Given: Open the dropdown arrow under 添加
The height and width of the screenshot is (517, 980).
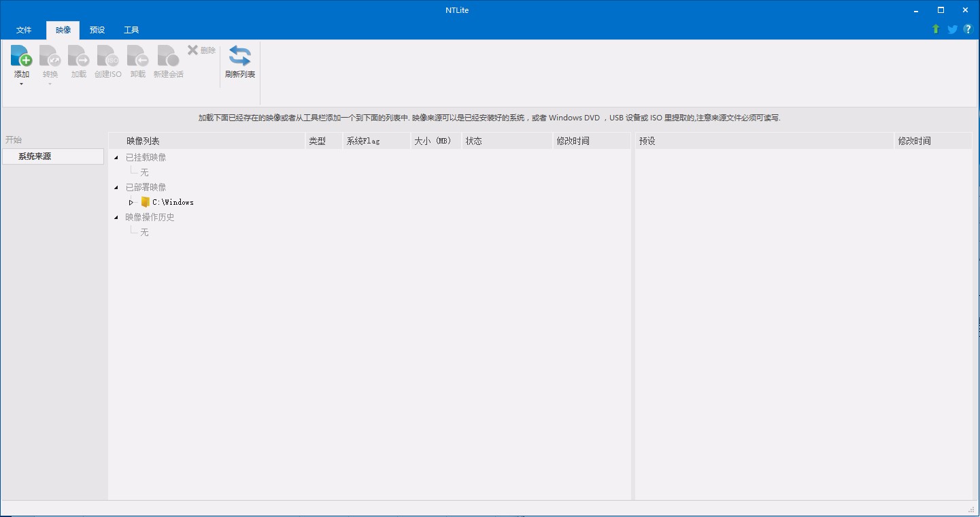Looking at the screenshot, I should click(22, 84).
